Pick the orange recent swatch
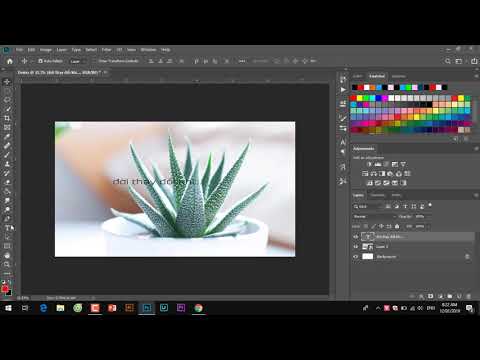480x360 pixels. [372, 88]
